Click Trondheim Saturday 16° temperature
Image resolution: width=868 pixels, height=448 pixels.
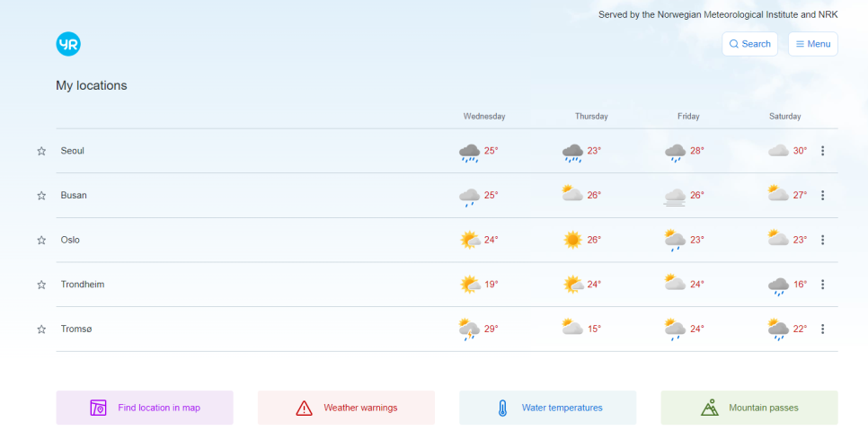pyautogui.click(x=801, y=285)
